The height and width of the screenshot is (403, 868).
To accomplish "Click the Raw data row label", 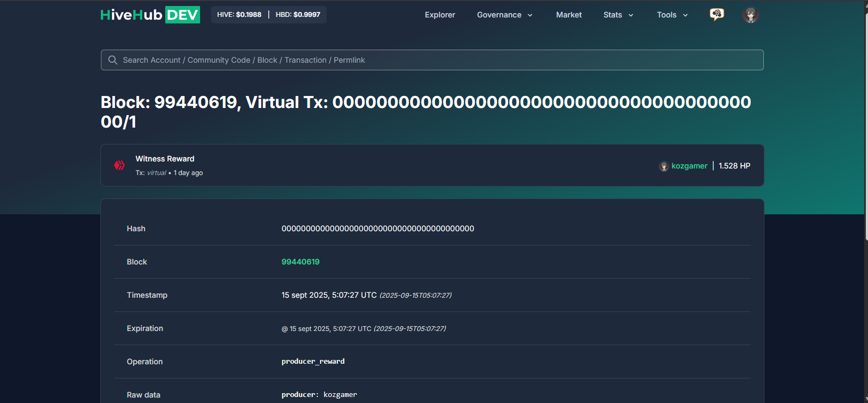I will coord(143,395).
